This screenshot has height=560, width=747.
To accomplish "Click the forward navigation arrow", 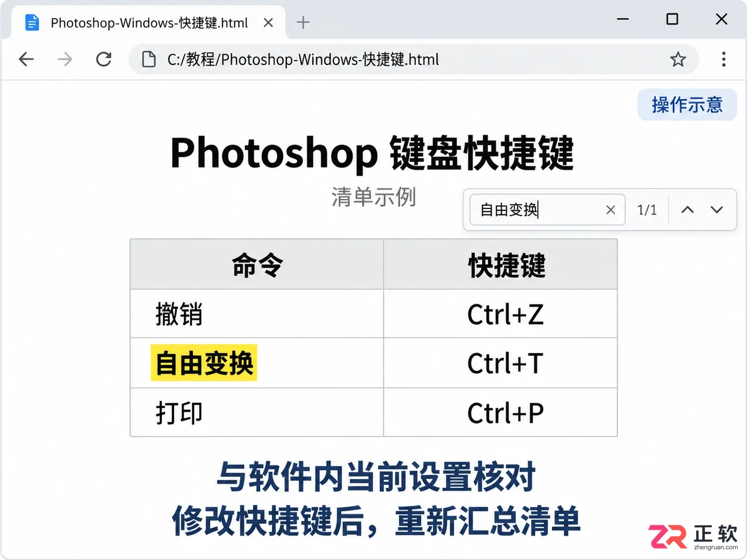I will coord(65,59).
